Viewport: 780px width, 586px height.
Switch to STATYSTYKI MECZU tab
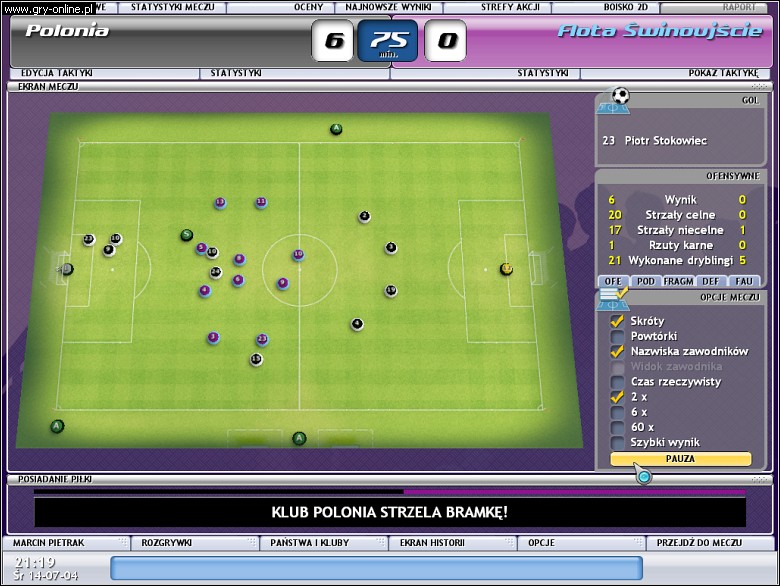coord(172,7)
